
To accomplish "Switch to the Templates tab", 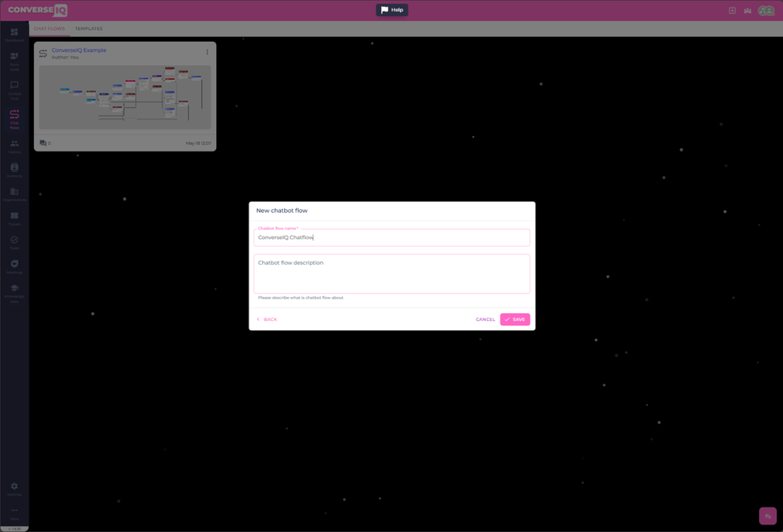I will pos(89,28).
